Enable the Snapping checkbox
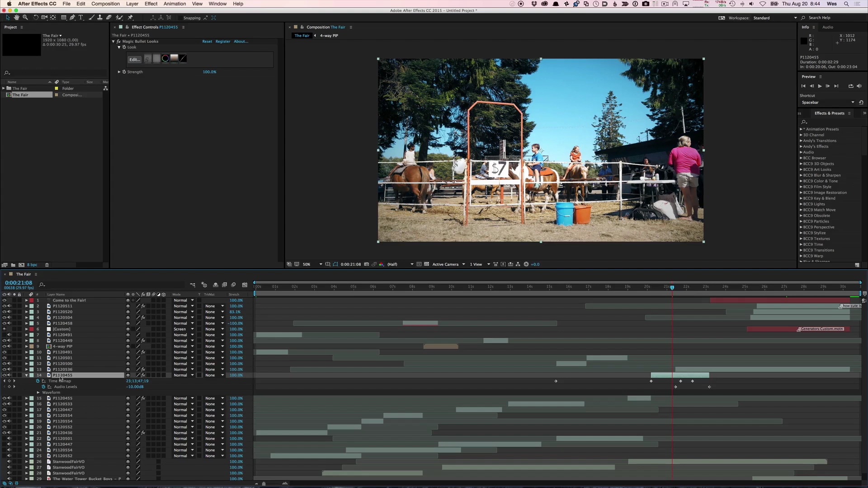This screenshot has width=868, height=488. pos(180,18)
